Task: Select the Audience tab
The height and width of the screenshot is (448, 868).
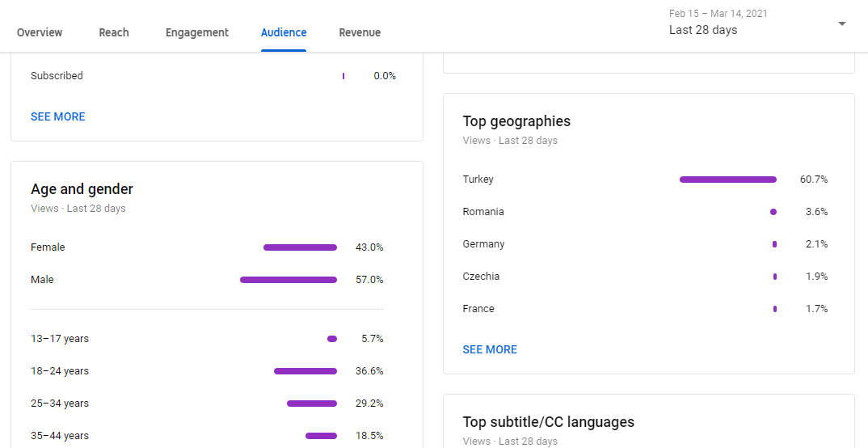Action: 284,32
